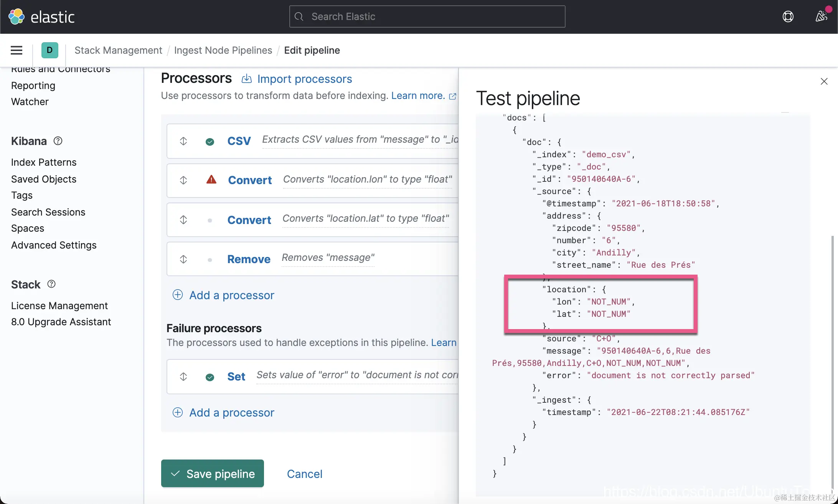Click the Elastic logo icon
The width and height of the screenshot is (838, 504).
pos(16,16)
